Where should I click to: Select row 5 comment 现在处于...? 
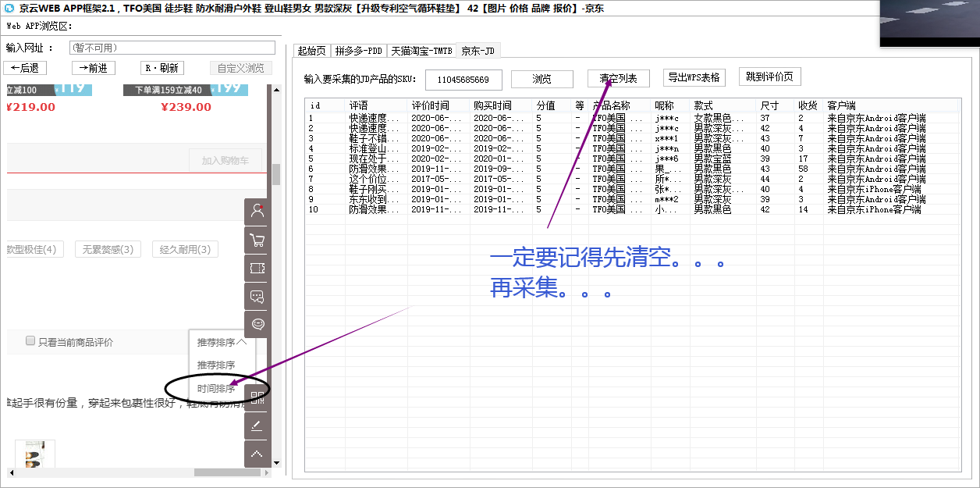coord(374,159)
